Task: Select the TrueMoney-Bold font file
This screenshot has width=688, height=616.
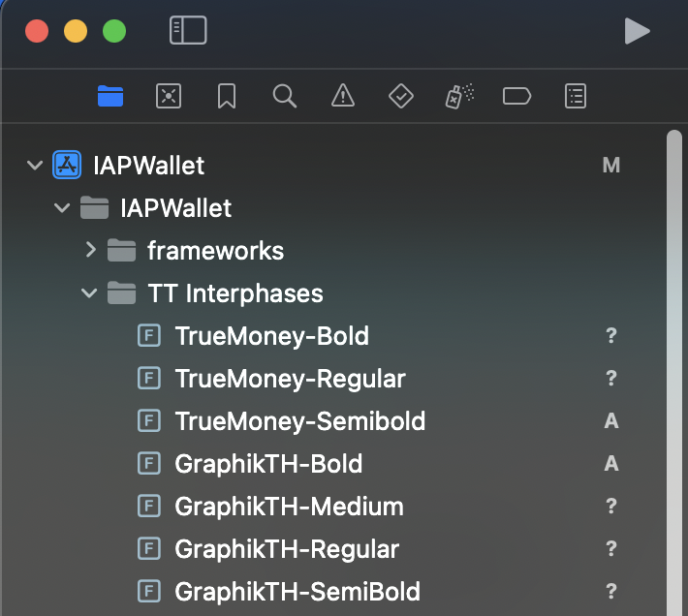Action: point(271,336)
